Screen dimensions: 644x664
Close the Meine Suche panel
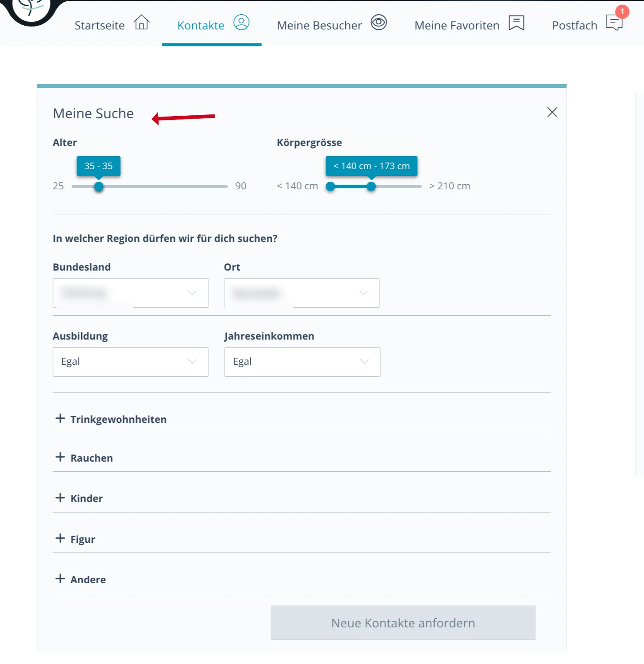tap(552, 112)
